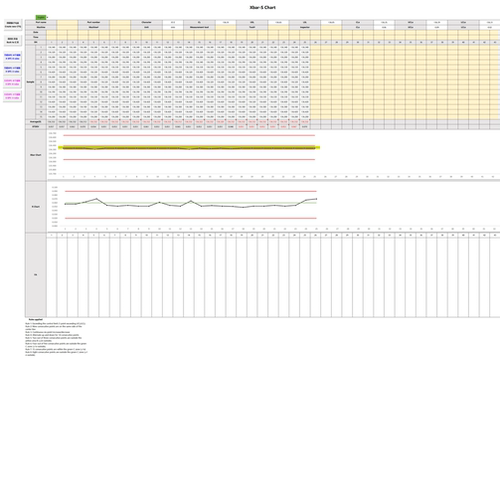This screenshot has height=500, width=500.
Task: Select the highlighted yellow line in Xbar chart
Action: [x=189, y=147]
